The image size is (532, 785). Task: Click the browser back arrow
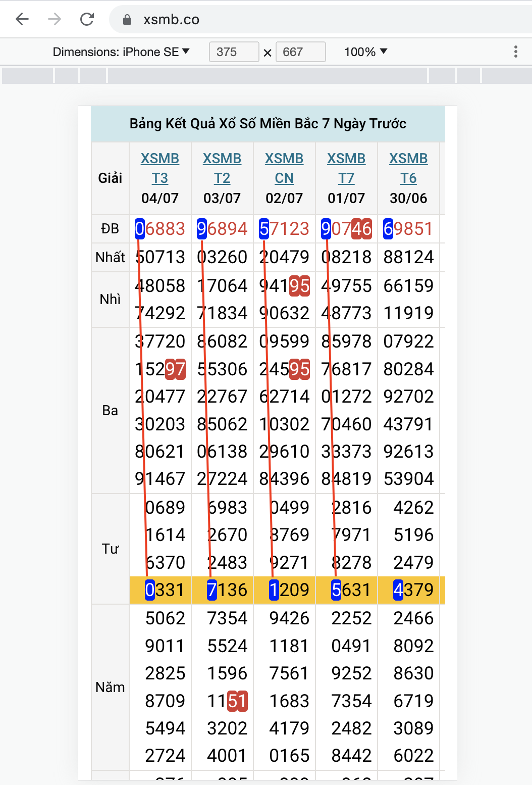pos(22,19)
